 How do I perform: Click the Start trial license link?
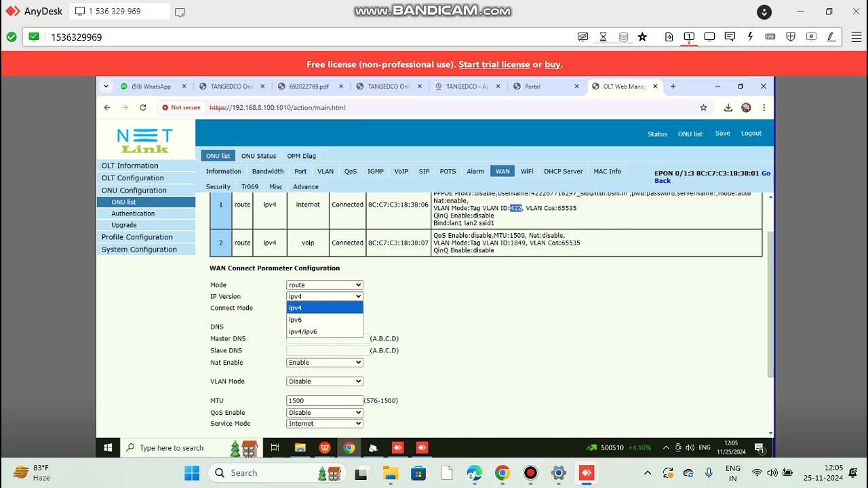click(x=494, y=64)
